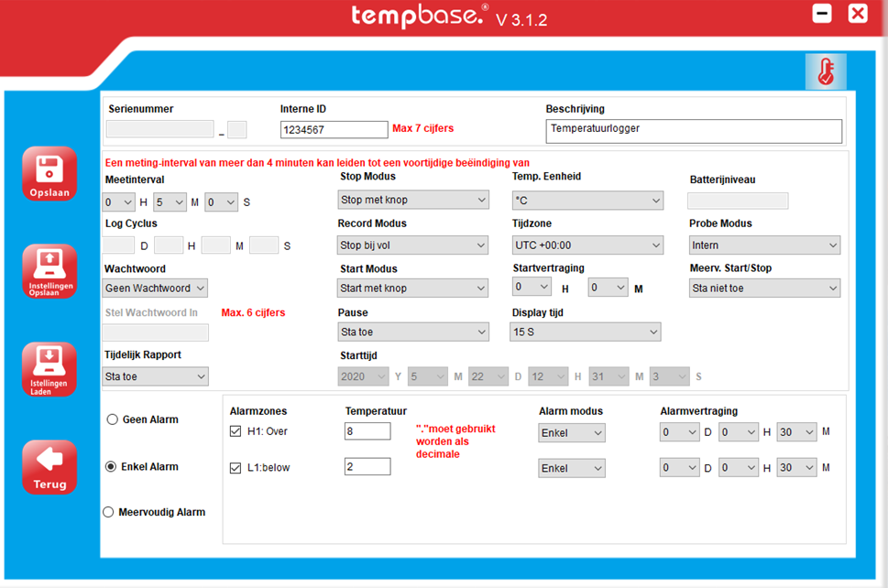Go back with the Terug arrow icon
Image resolution: width=888 pixels, height=588 pixels.
(x=49, y=467)
